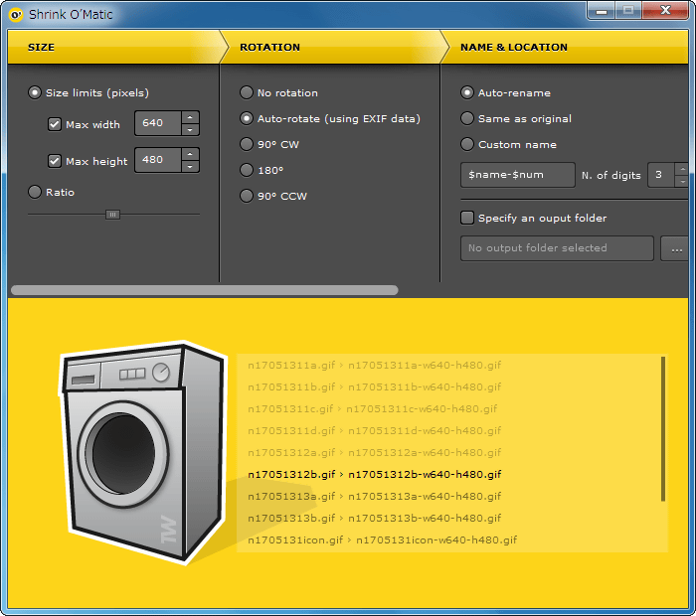
Task: Open the ROTATION section header
Action: coord(331,47)
